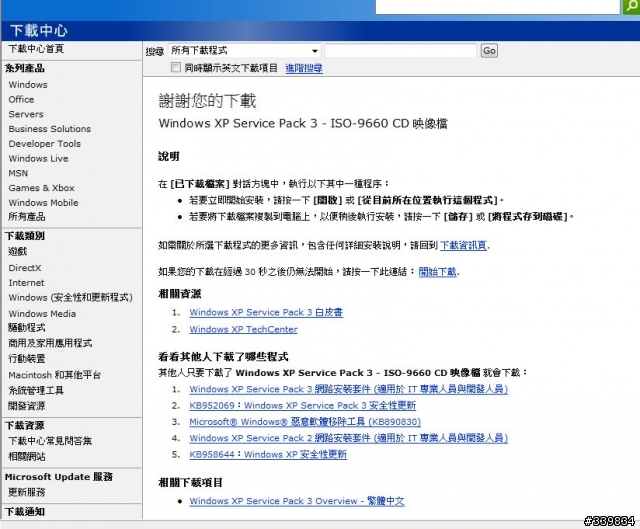Open Windows XP Service Pack 2 網路安裝套件 link

pos(349,438)
